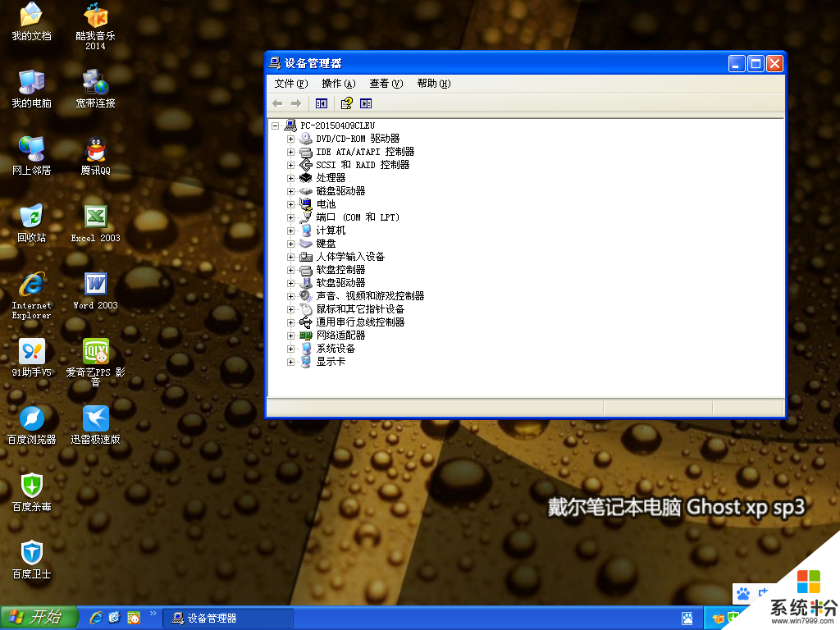Click the 设备管理器 window title bar
840x630 pixels.
[x=492, y=63]
